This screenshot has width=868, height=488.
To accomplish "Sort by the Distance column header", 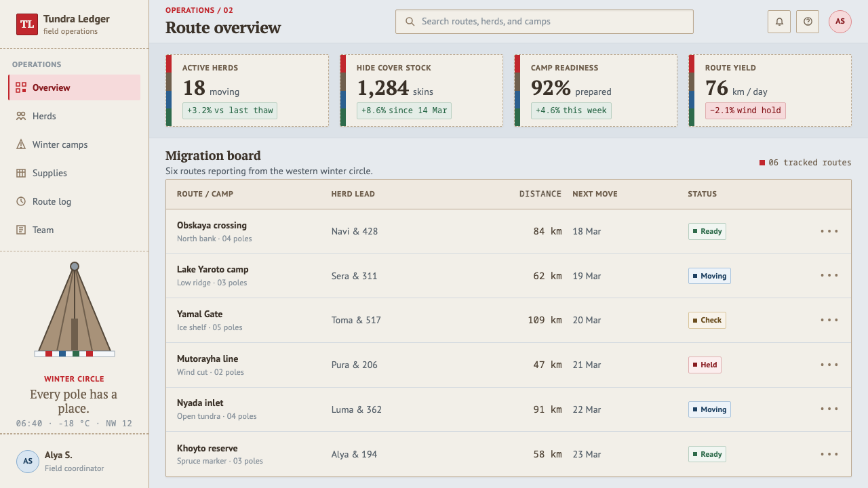I will tap(540, 194).
